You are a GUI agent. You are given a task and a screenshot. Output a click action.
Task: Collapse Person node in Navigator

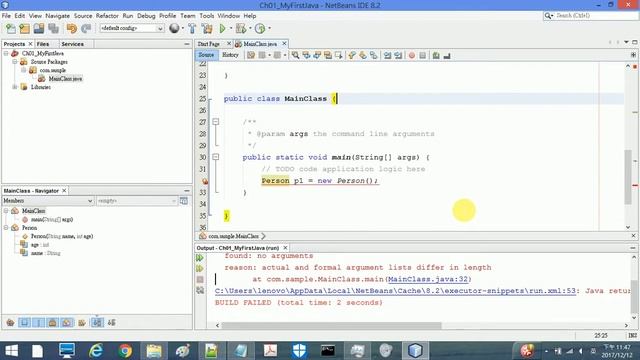[x=6, y=228]
